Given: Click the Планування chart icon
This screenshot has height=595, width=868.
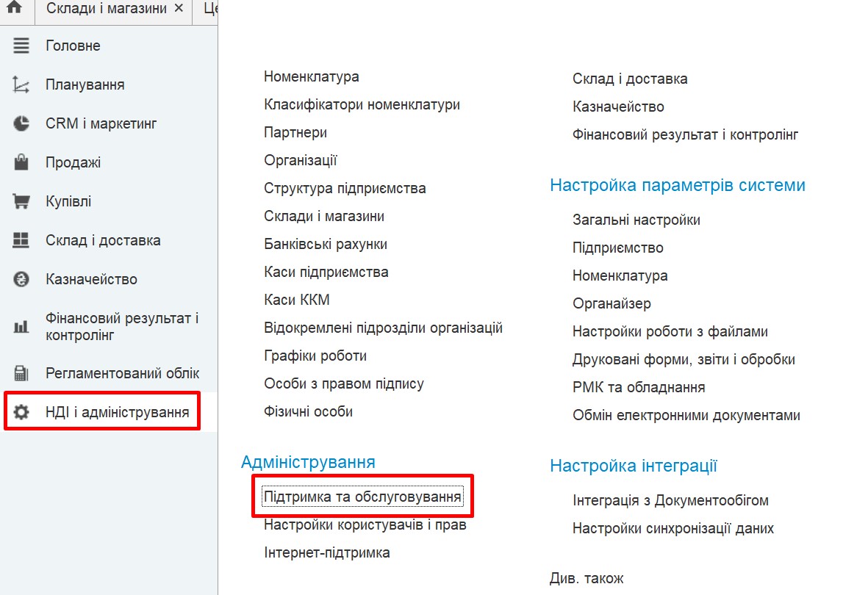Looking at the screenshot, I should 21,84.
